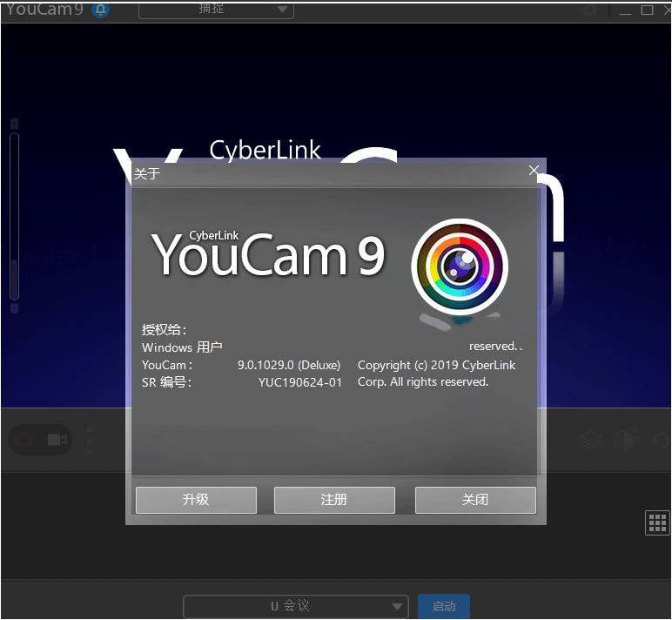Click the 'Windows 用户' text
Image resolution: width=672 pixels, height=620 pixels.
coord(182,347)
